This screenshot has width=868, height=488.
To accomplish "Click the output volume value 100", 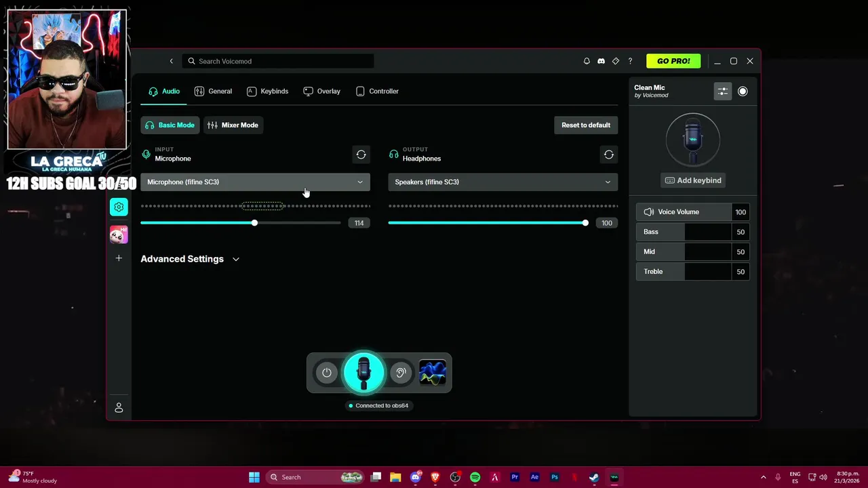I will coord(606,223).
